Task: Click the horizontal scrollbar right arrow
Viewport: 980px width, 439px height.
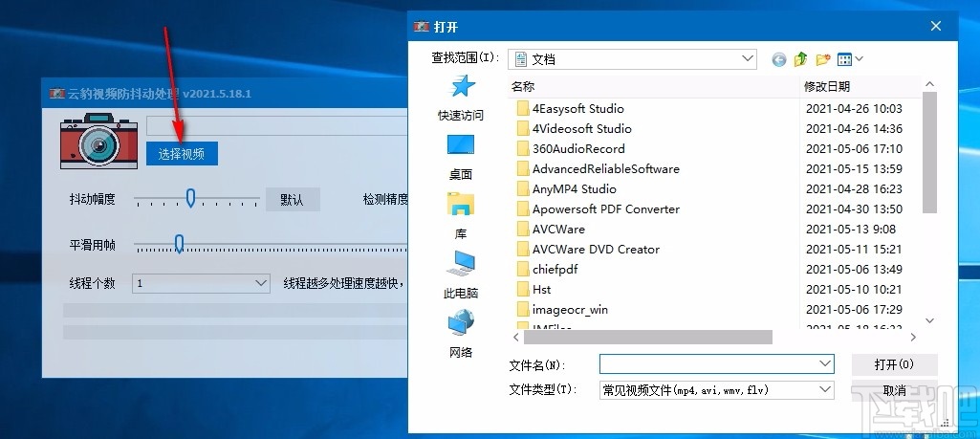Action: point(913,337)
